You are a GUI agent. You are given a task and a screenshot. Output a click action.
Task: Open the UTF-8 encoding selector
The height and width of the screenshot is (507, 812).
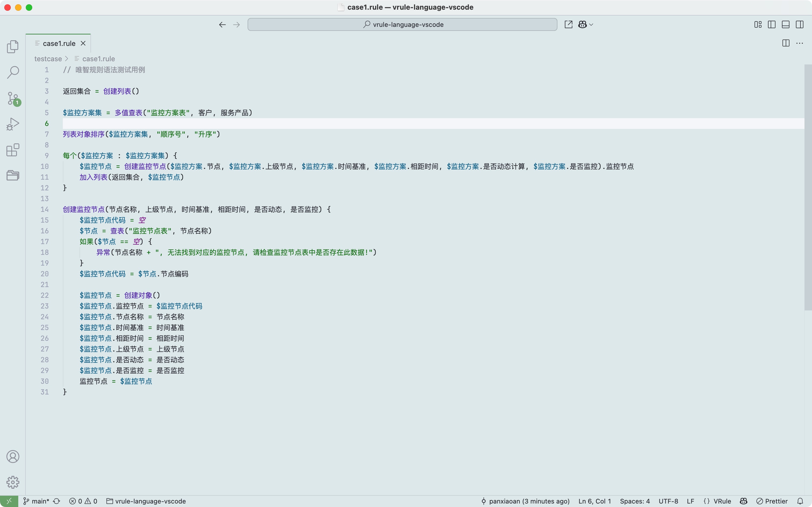(668, 501)
